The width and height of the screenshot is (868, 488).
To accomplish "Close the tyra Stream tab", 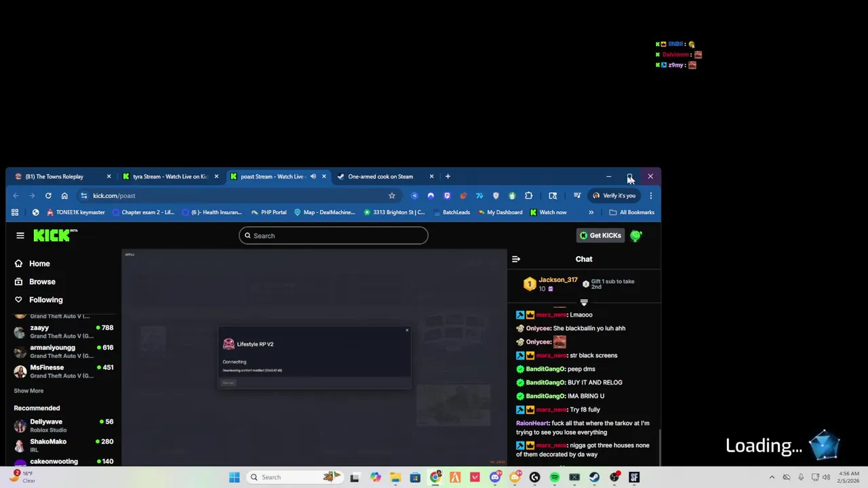I will (216, 176).
